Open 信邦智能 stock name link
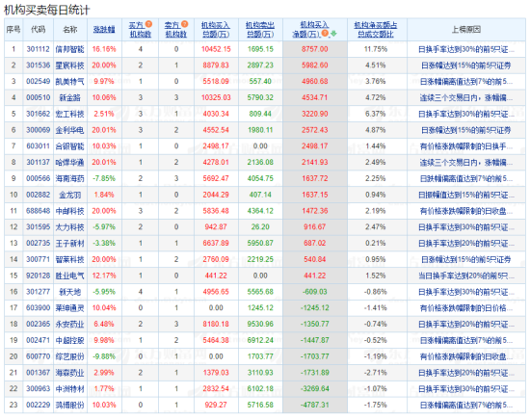This screenshot has height=420, width=530. [x=70, y=49]
